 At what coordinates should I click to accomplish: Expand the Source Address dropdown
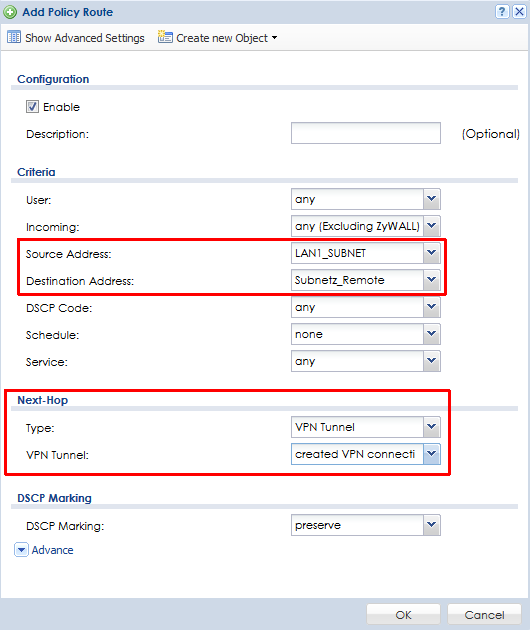point(366,253)
